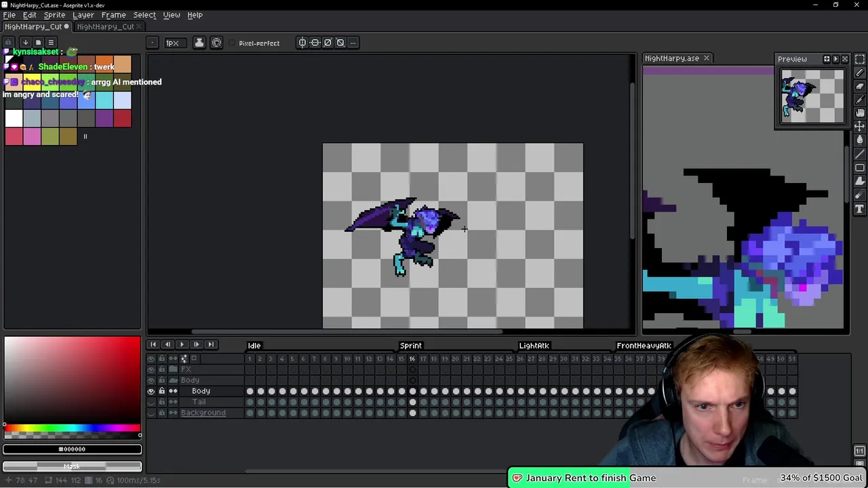
Task: Open the Sprite menu
Action: [x=54, y=15]
